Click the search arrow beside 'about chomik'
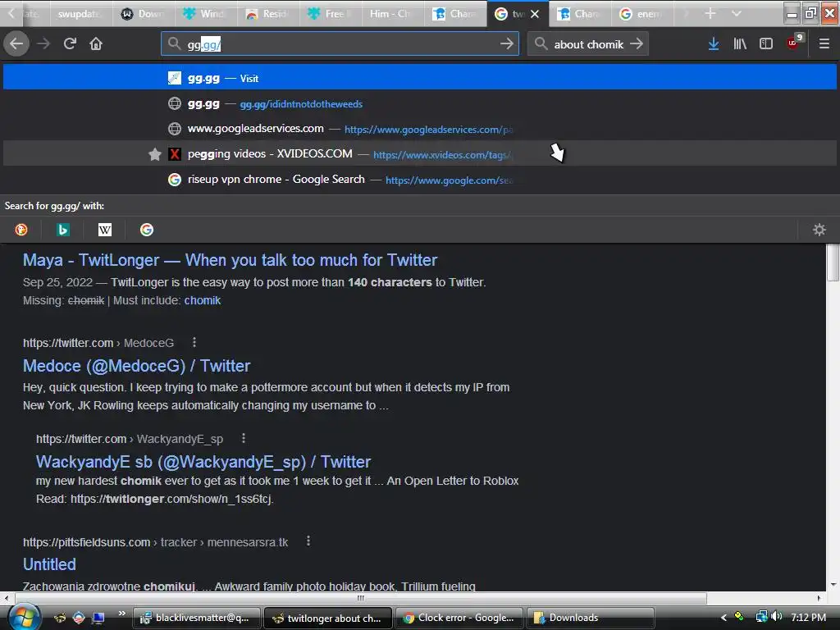Screen dimensions: 840x630 click(x=637, y=44)
